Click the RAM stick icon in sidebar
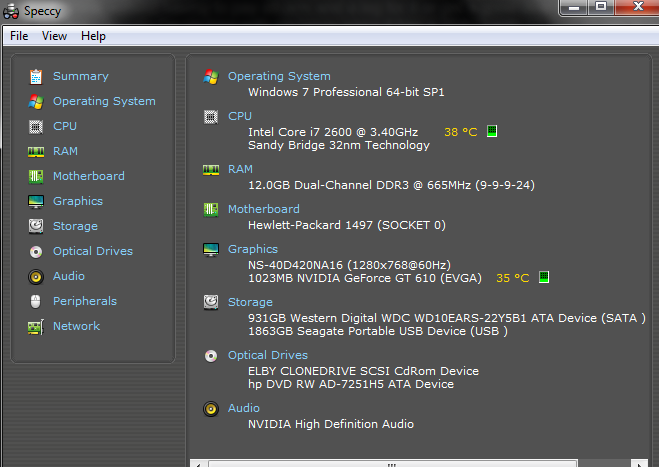The height and width of the screenshot is (467, 659). coord(36,152)
